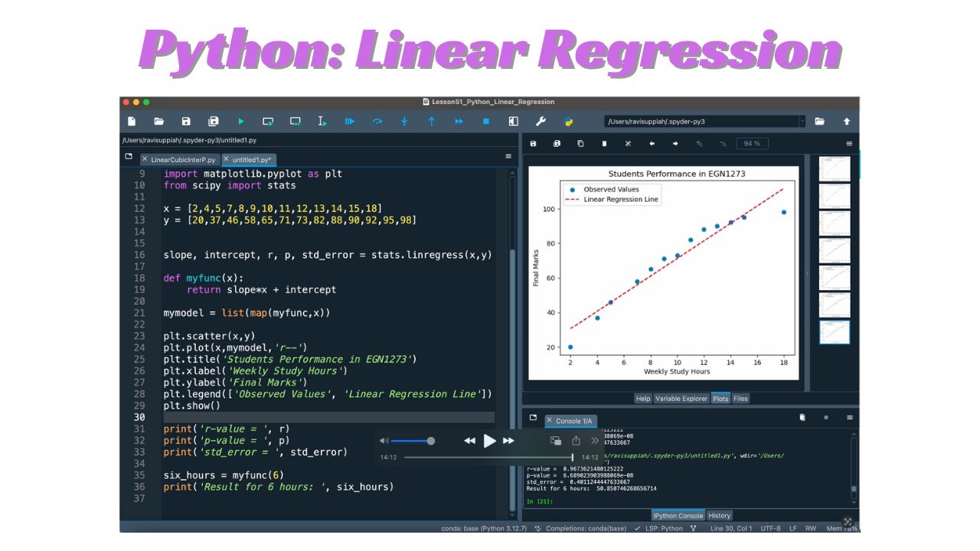Viewport: 980px width, 551px height.
Task: Copy plot to clipboard icon
Action: (x=580, y=143)
